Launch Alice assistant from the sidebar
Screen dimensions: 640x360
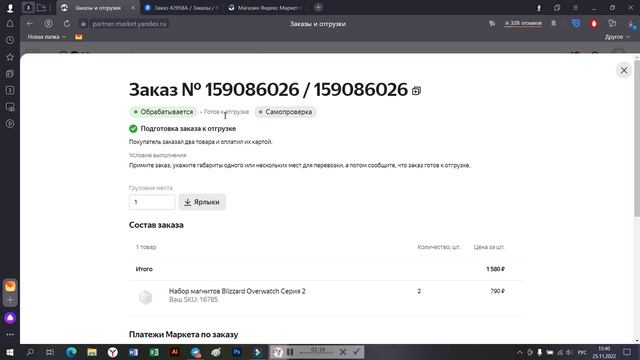pos(10,318)
